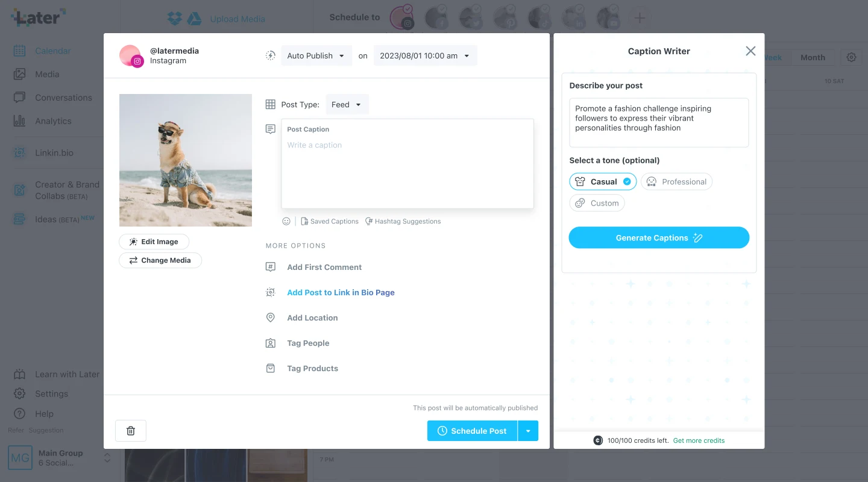Open Analytics in the sidebar
The width and height of the screenshot is (868, 482).
click(x=42, y=121)
